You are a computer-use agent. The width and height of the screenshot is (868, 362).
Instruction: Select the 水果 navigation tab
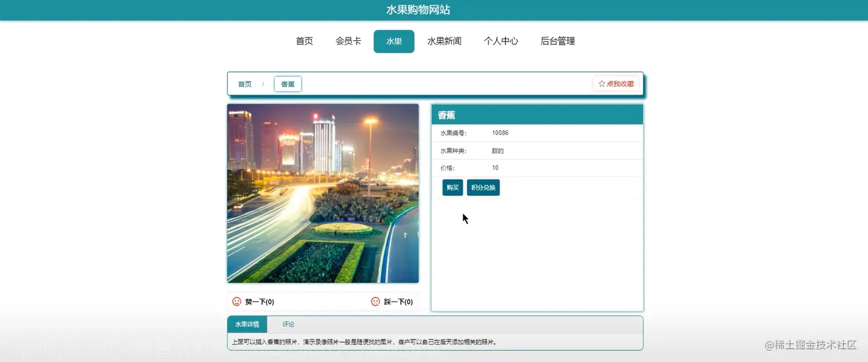pyautogui.click(x=394, y=41)
